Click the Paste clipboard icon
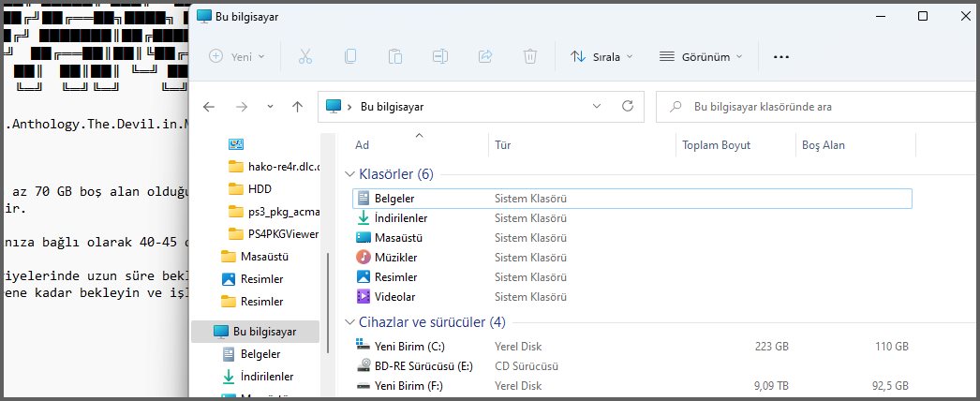The width and height of the screenshot is (980, 401). (395, 56)
